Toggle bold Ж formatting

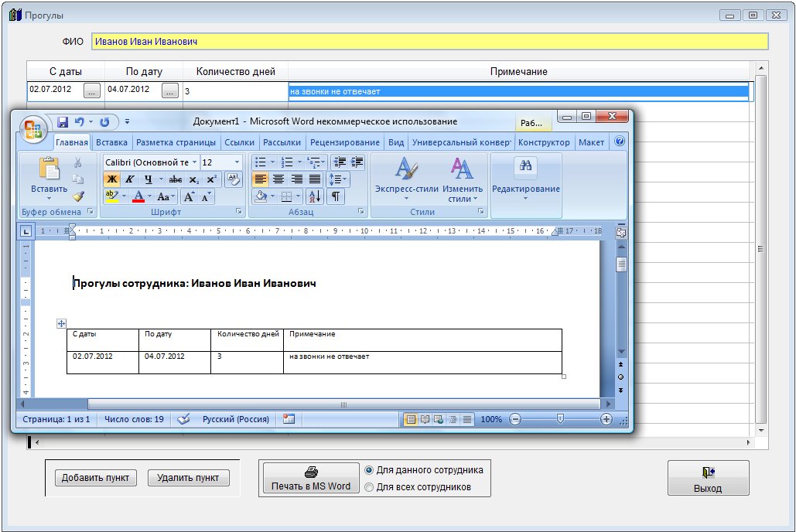pos(112,179)
